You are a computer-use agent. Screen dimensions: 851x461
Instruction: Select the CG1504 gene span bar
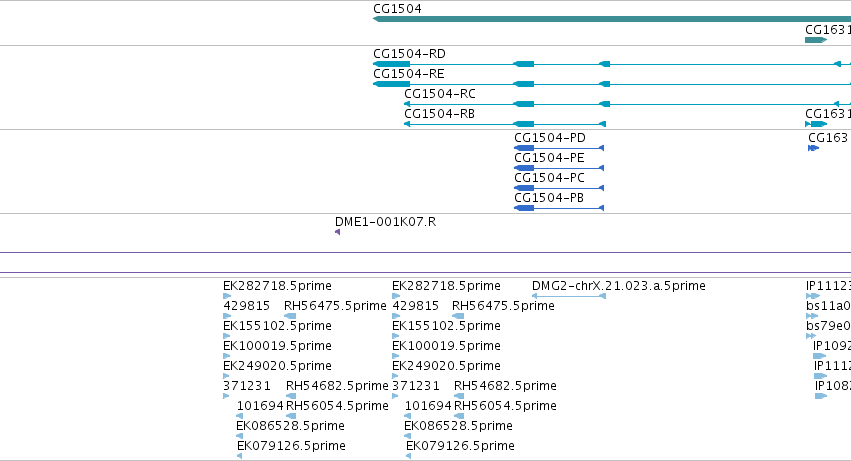(x=612, y=19)
